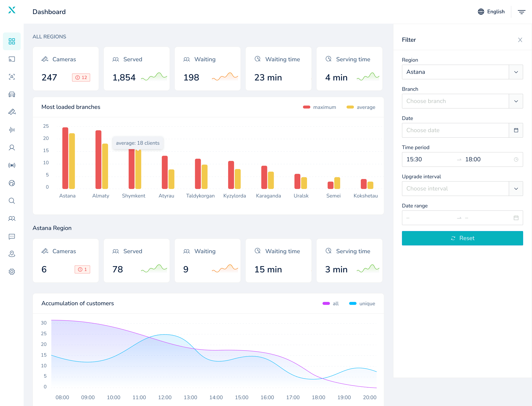Open the car icon in sidebar

[12, 94]
